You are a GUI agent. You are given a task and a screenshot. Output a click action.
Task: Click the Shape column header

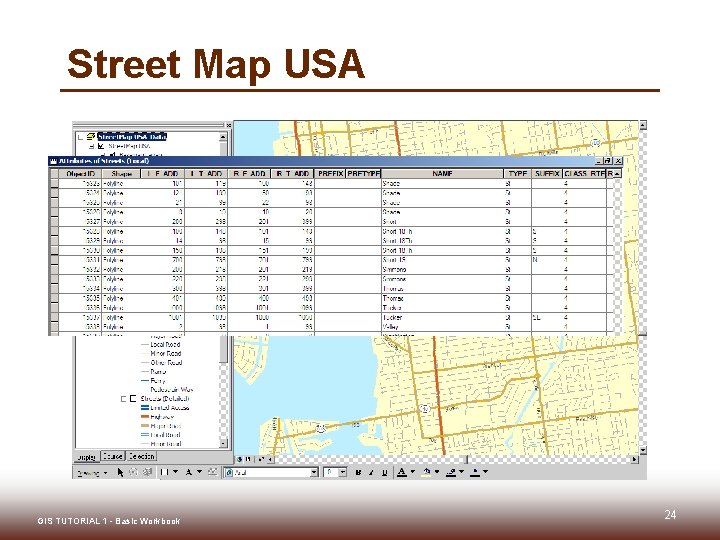tap(121, 174)
